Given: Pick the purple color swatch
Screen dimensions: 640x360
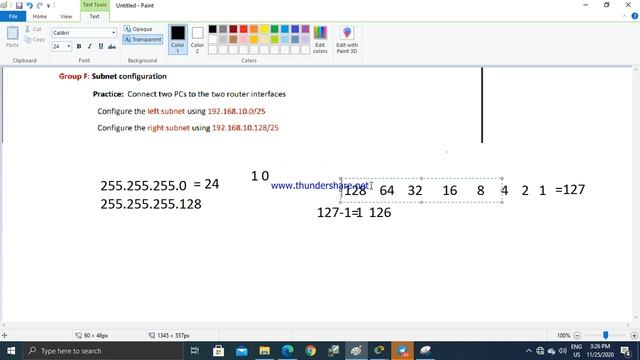Looking at the screenshot, I should (x=305, y=29).
